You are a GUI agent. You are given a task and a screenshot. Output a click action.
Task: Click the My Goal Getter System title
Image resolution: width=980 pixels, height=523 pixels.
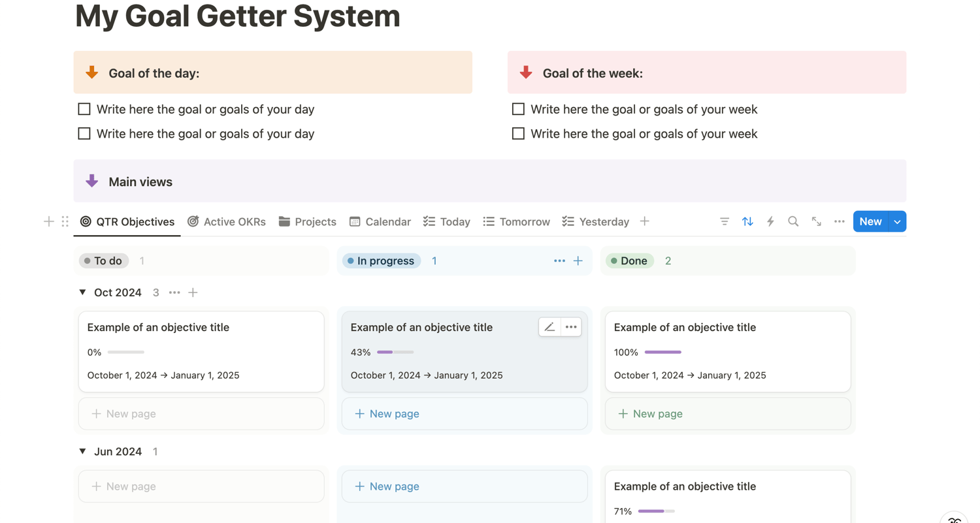238,15
